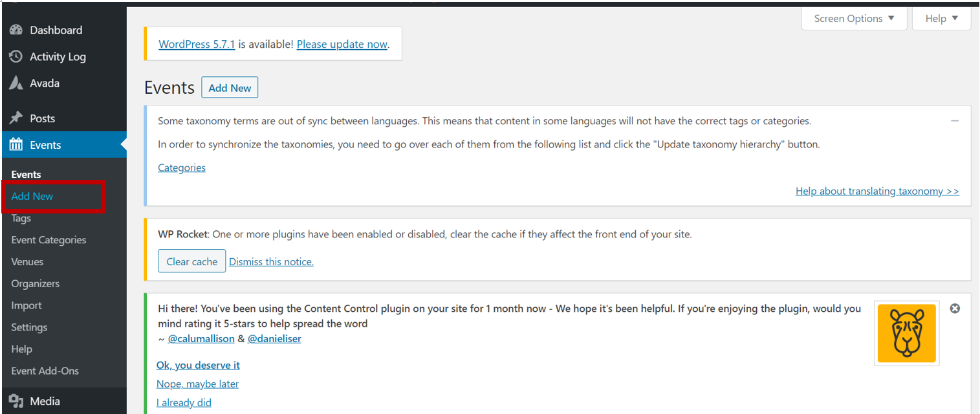
Task: Follow the Please update now link
Action: (342, 44)
